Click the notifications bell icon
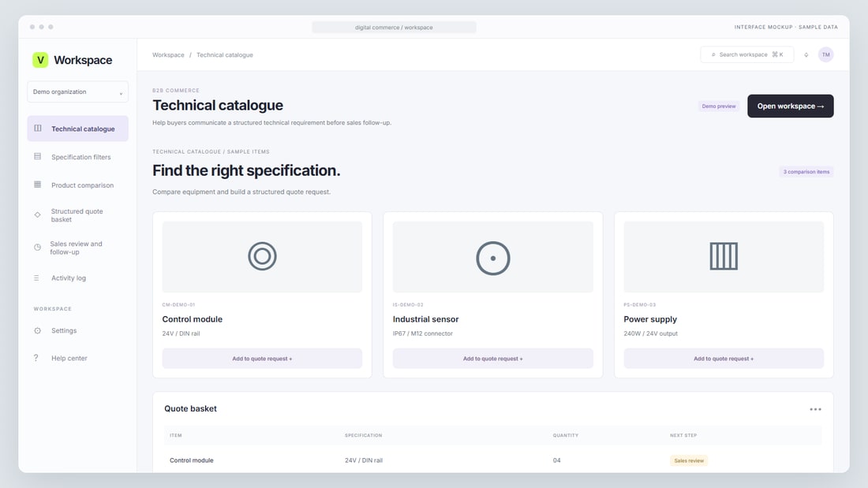 [806, 54]
